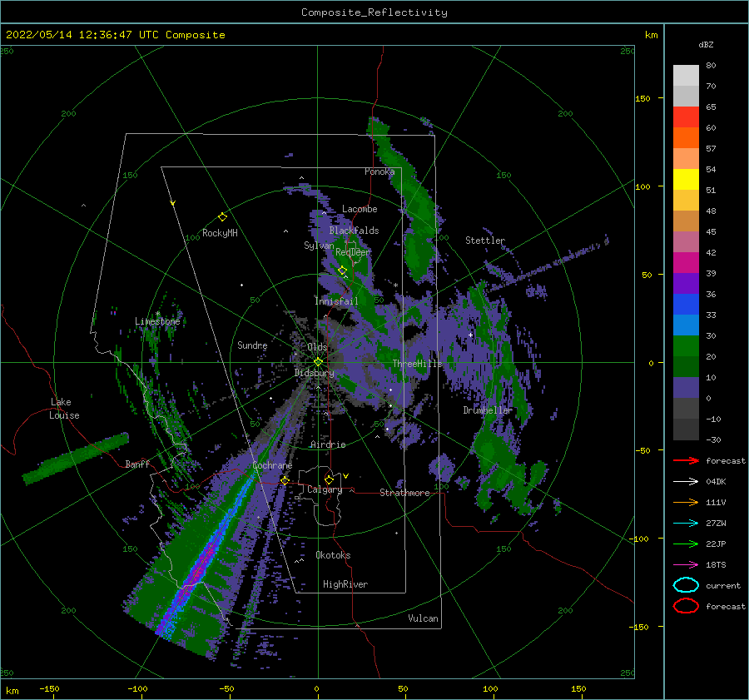Click the HighRiver label

pos(345,584)
